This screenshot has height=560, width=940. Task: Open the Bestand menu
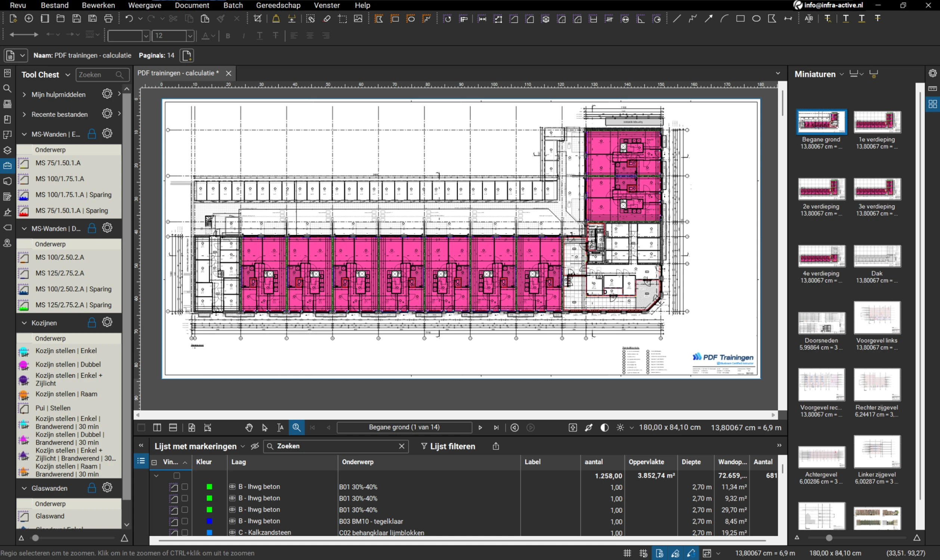point(55,5)
